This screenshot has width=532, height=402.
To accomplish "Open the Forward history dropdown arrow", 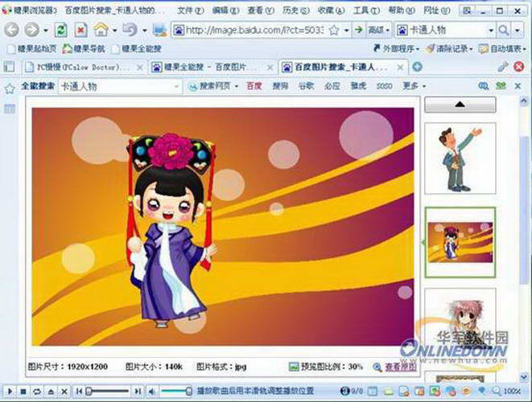I will (x=45, y=31).
